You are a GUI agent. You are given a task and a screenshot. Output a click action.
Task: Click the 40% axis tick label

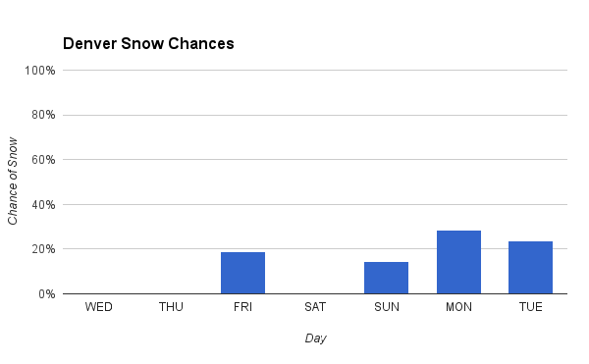(x=43, y=205)
